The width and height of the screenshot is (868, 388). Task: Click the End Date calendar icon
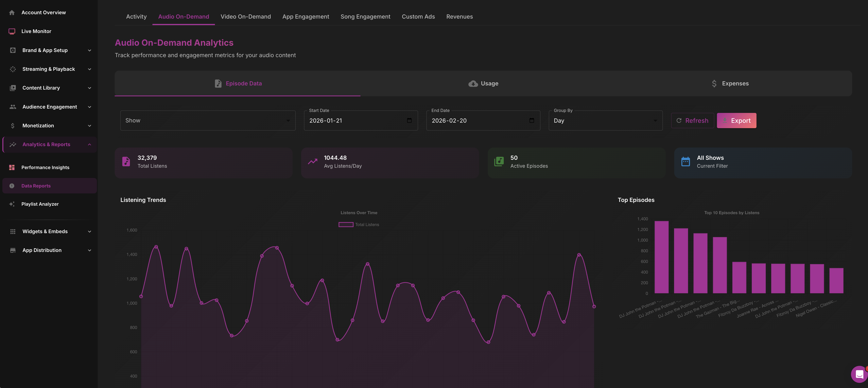[x=531, y=120]
